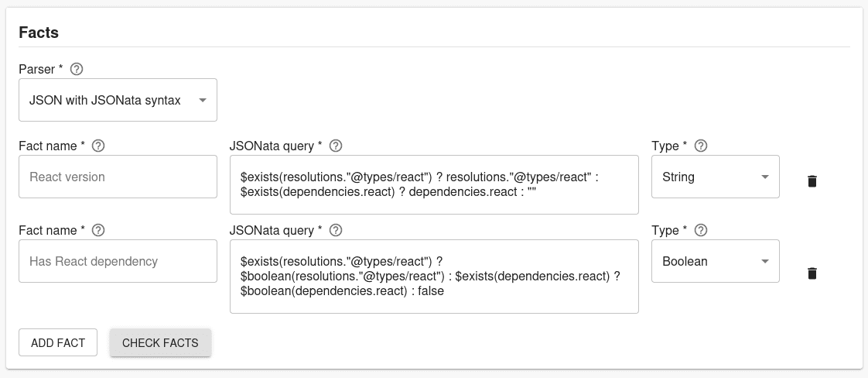Expand the Boolean type dropdown
The height and width of the screenshot is (378, 868).
click(716, 261)
